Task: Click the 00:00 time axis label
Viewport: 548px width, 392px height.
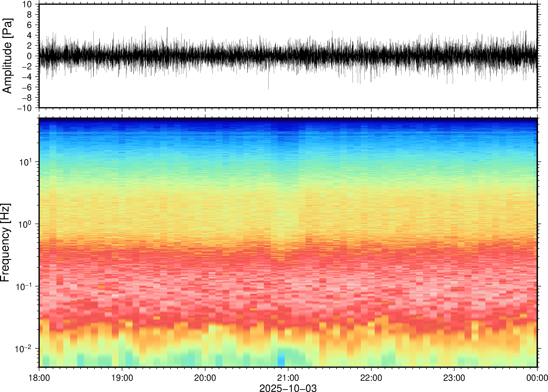Action: 537,378
